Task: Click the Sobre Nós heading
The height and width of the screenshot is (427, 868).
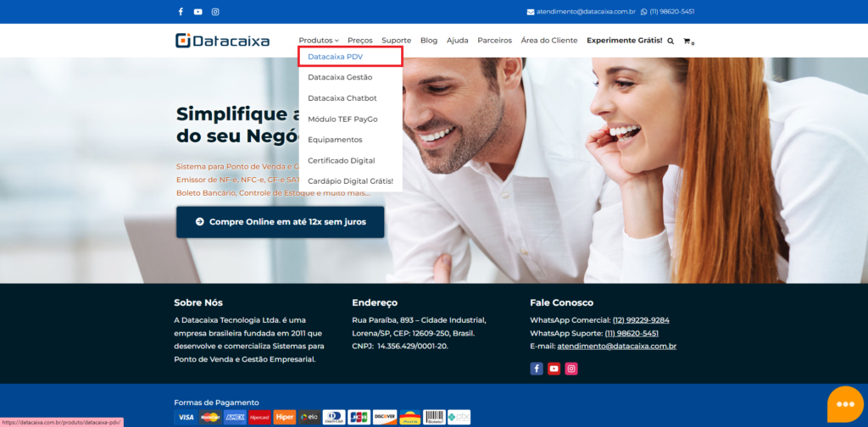Action: coord(198,302)
